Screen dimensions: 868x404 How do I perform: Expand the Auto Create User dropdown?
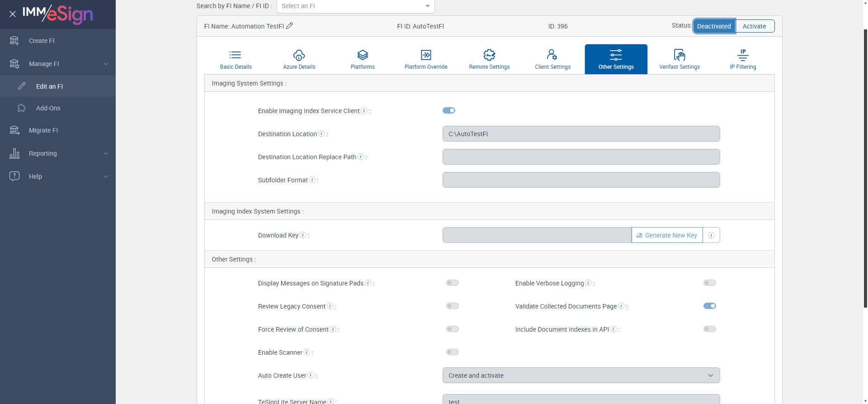[581, 375]
